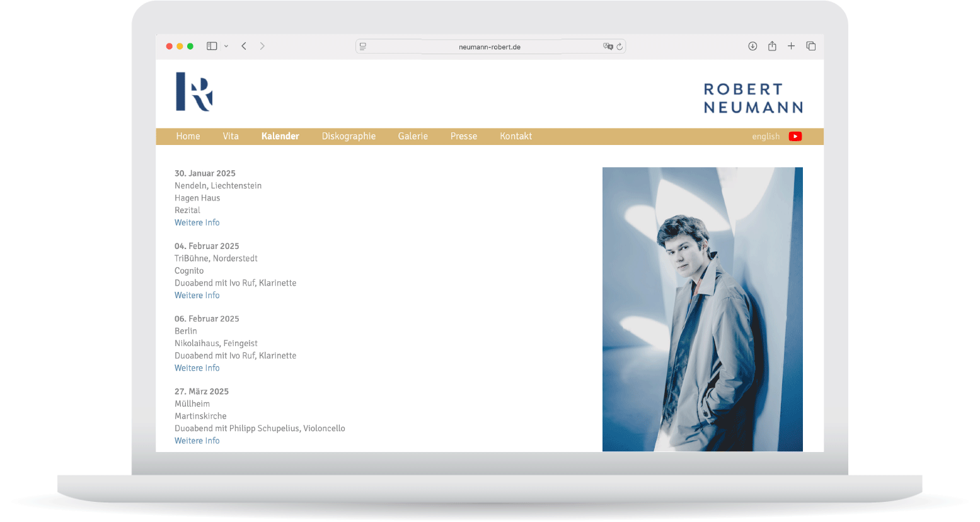Click the RN logo in header
Viewport: 980px width, 522px height.
194,92
